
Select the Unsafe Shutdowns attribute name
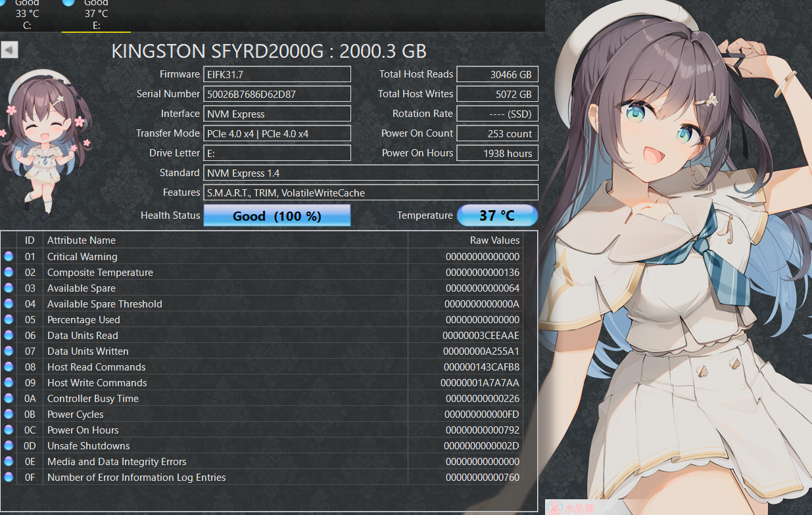[89, 446]
